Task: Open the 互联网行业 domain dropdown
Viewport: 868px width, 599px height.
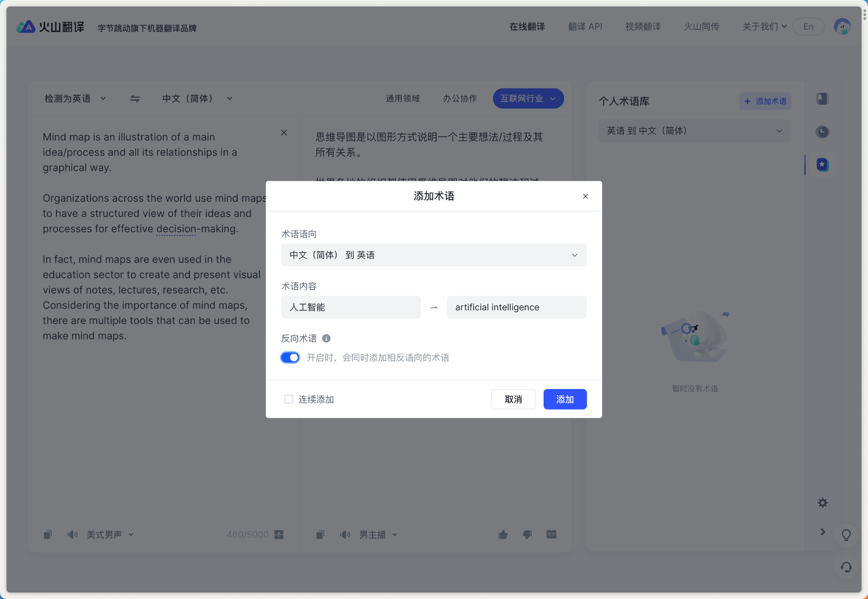Action: [x=528, y=99]
